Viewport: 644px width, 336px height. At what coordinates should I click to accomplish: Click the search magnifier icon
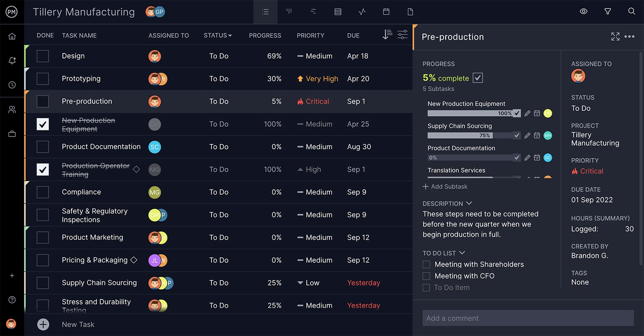[x=631, y=12]
